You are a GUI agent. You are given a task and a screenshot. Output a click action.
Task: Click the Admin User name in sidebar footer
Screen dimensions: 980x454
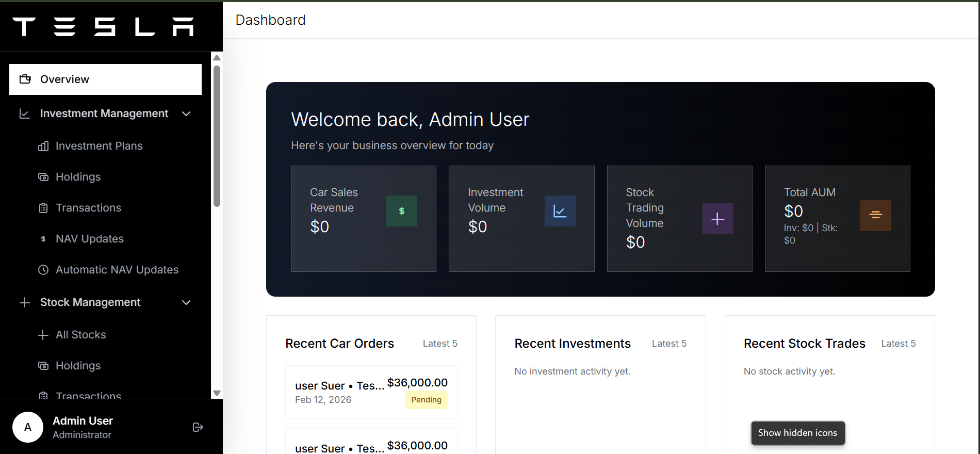[x=83, y=421]
